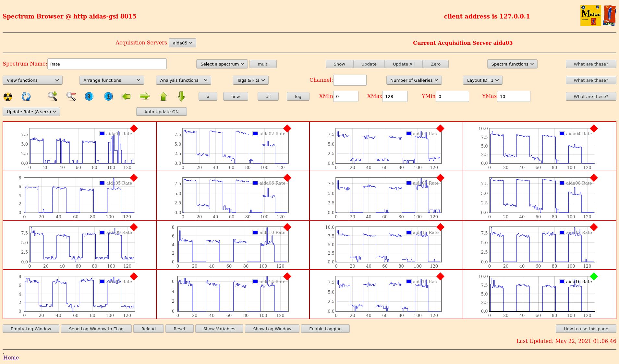Image resolution: width=619 pixels, height=364 pixels.
Task: Open the Acquisition Servers aida05 dropdown
Action: (182, 43)
